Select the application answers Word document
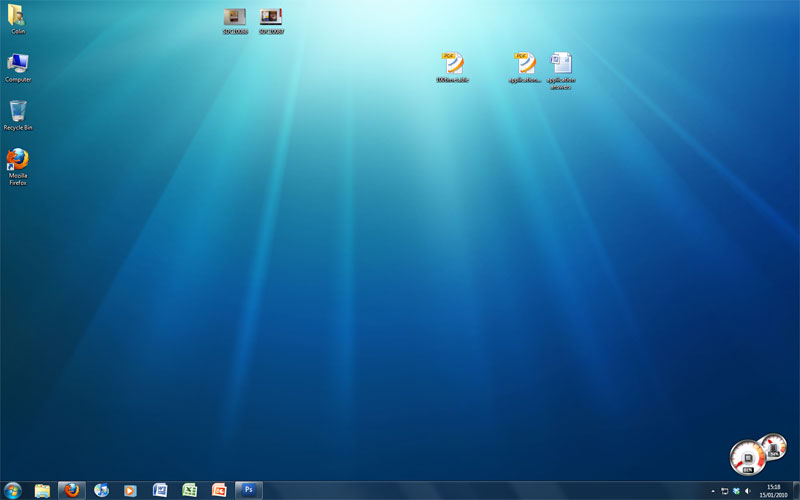The width and height of the screenshot is (800, 500). (561, 70)
